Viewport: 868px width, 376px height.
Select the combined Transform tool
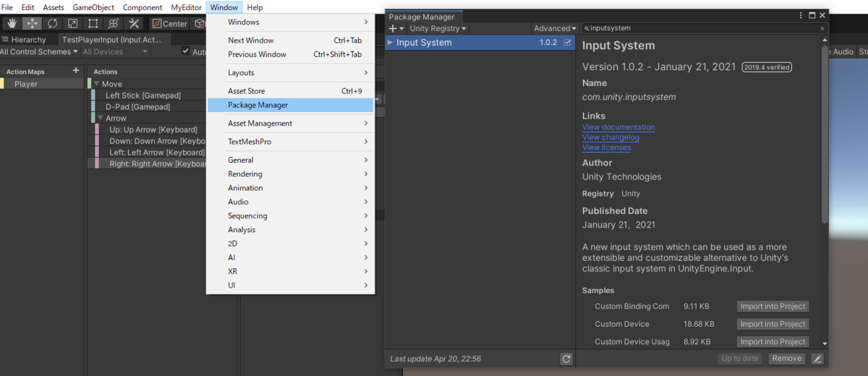tap(113, 24)
